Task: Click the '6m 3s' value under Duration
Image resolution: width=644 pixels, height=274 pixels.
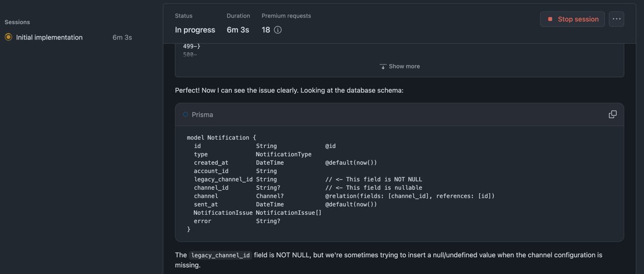Action: [238, 30]
